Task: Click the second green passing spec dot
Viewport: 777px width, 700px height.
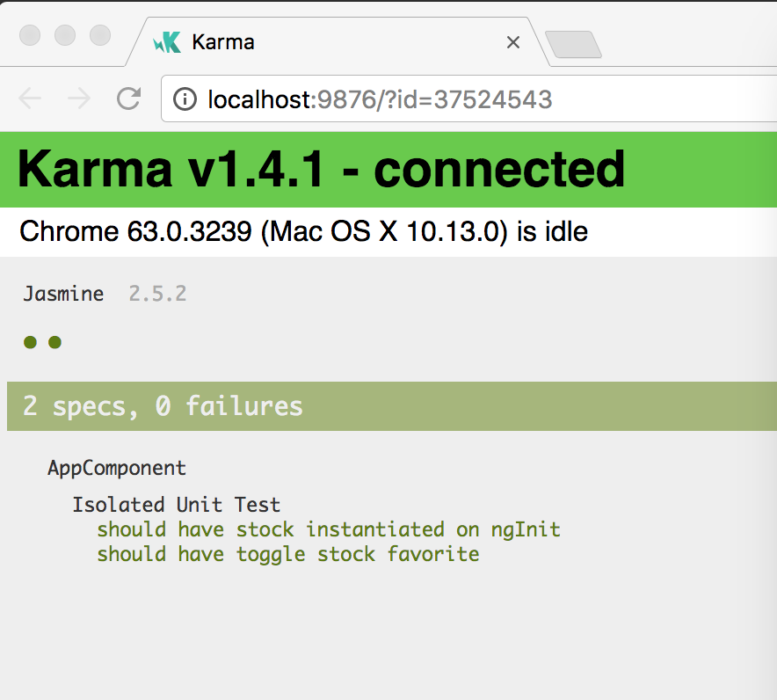Action: click(54, 342)
